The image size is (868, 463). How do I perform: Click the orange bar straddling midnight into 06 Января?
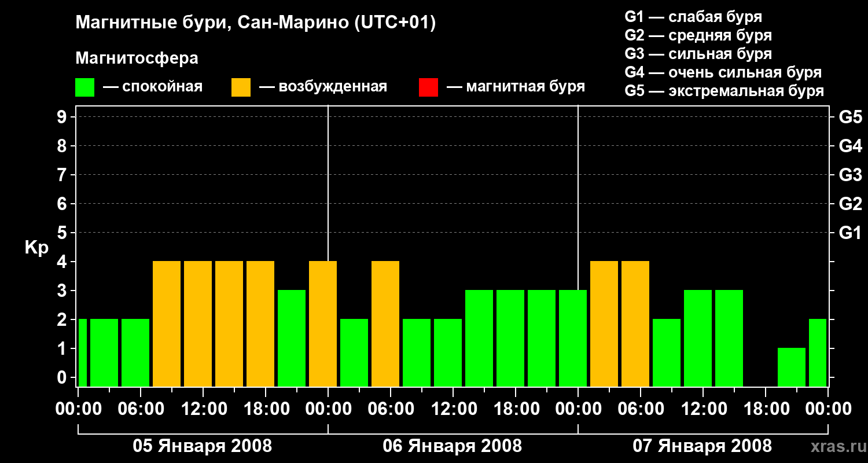[x=323, y=324]
